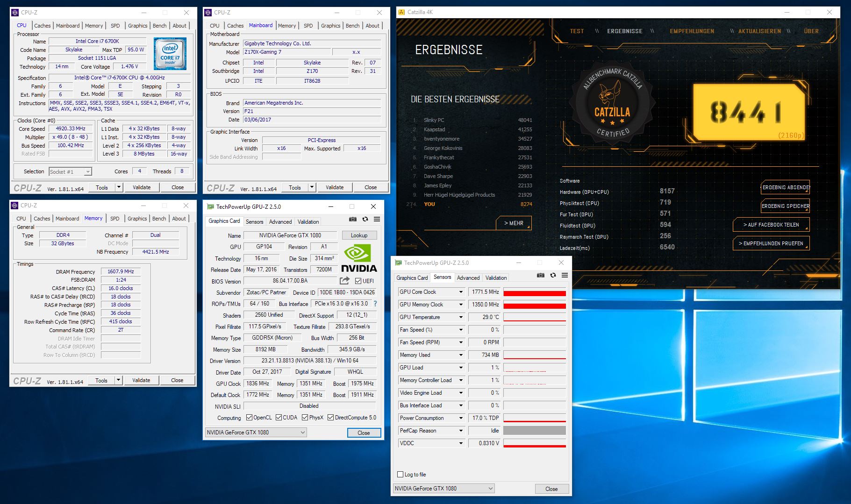Click ERGEBNIS SPEICHERN button
Image resolution: width=851 pixels, height=504 pixels.
(786, 206)
